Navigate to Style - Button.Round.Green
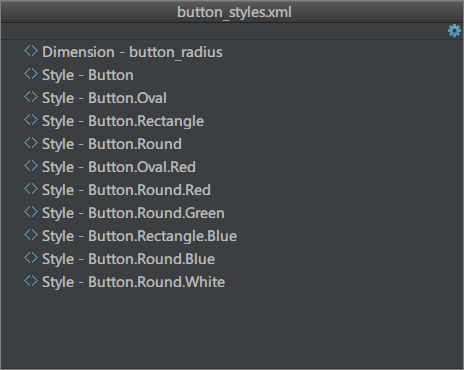 pyautogui.click(x=133, y=213)
